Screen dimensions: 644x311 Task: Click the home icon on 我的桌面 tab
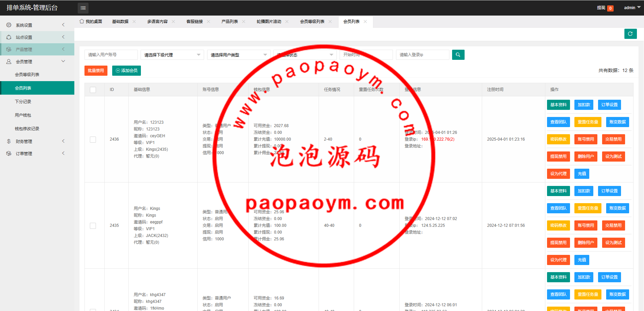82,21
